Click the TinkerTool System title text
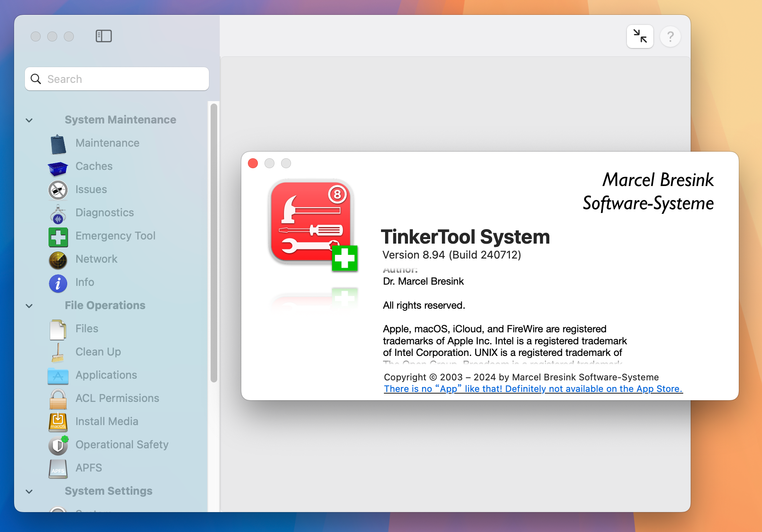Viewport: 762px width, 532px height. [466, 237]
